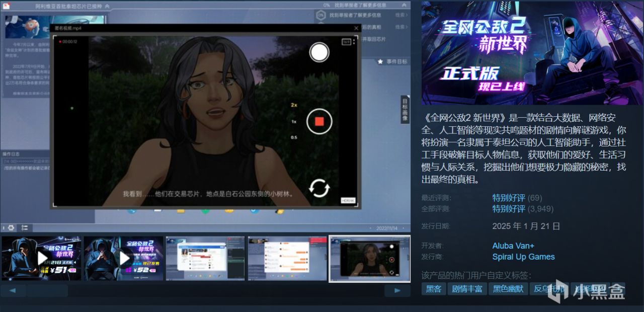Click the 0% hexagon progress icon
This screenshot has height=312, width=644.
tap(320, 16)
